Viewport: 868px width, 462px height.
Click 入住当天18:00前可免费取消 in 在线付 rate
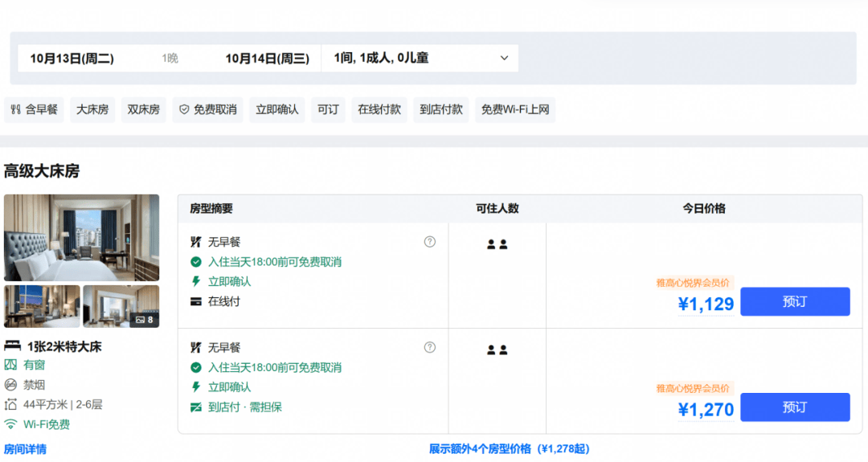click(275, 262)
